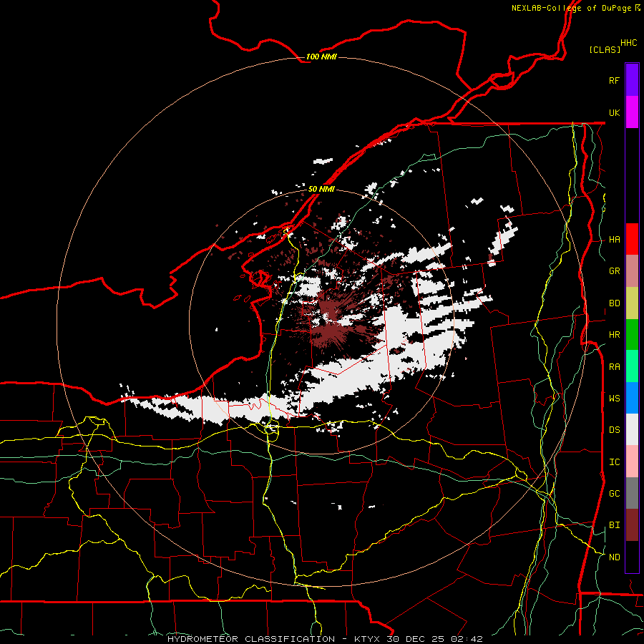
Task: Click the IC pink legend color swatch
Action: pos(632,462)
